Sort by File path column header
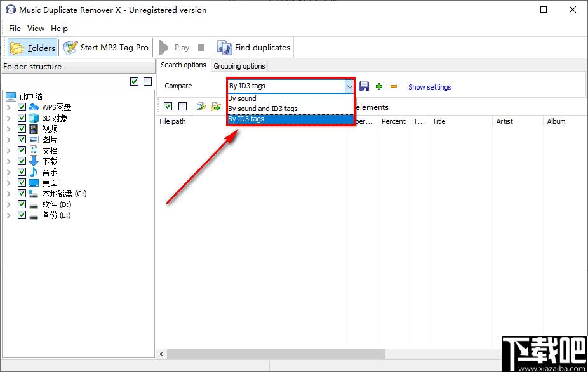Screen dimensions: 588x372 [x=173, y=121]
